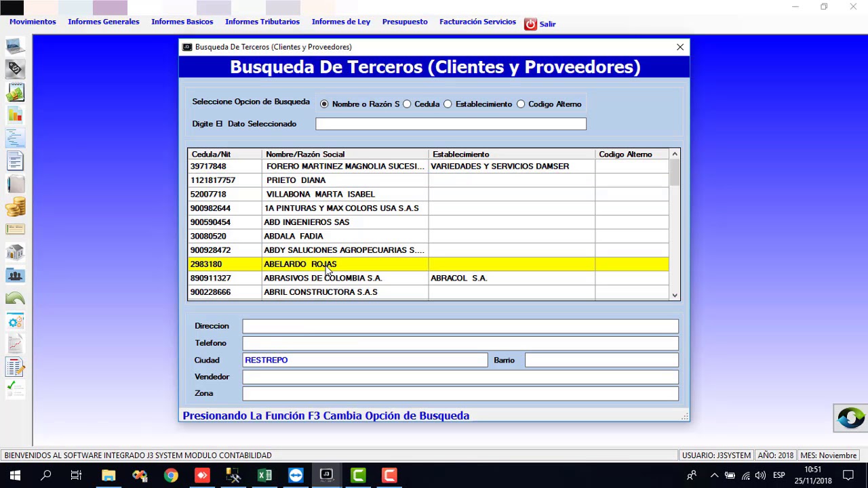The height and width of the screenshot is (488, 868).
Task: Click the laptop icon in the left sidebar
Action: (15, 47)
